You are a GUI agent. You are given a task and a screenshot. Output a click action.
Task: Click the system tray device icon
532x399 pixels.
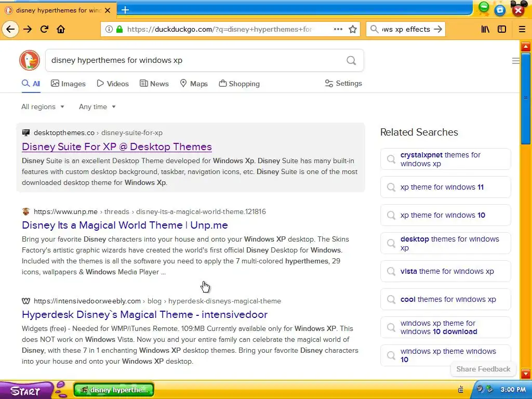pyautogui.click(x=461, y=389)
